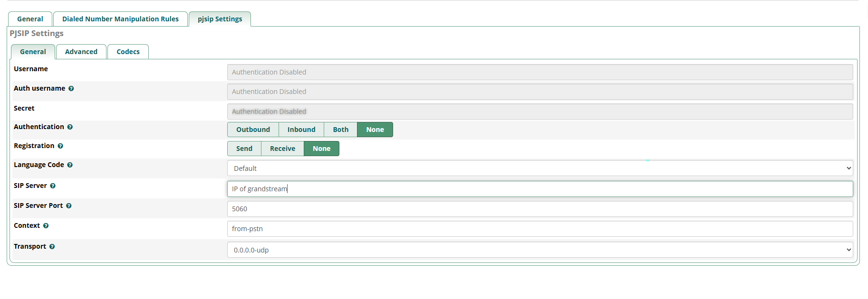Click the SIP Server Port field
Viewport: 868px width, 299px height.
(540, 209)
